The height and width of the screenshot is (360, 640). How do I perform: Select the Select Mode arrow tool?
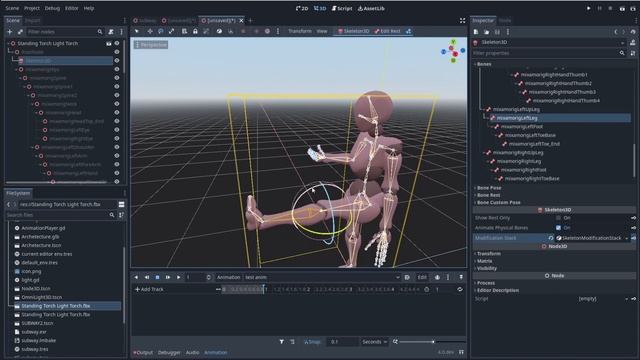137,31
